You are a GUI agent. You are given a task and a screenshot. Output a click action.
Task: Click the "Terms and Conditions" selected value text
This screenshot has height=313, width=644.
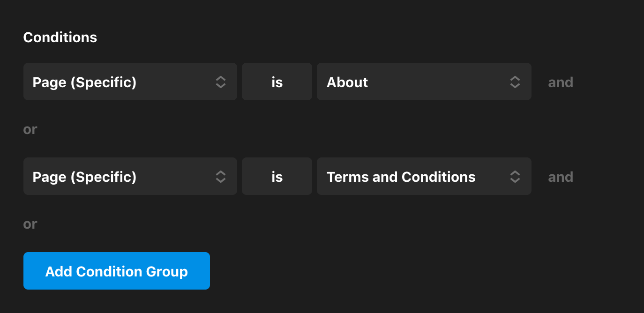(401, 177)
